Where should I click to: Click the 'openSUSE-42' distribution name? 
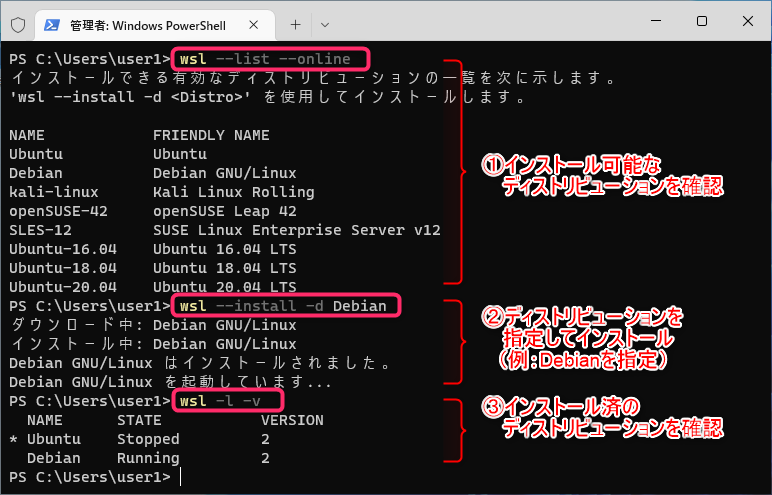click(x=58, y=211)
